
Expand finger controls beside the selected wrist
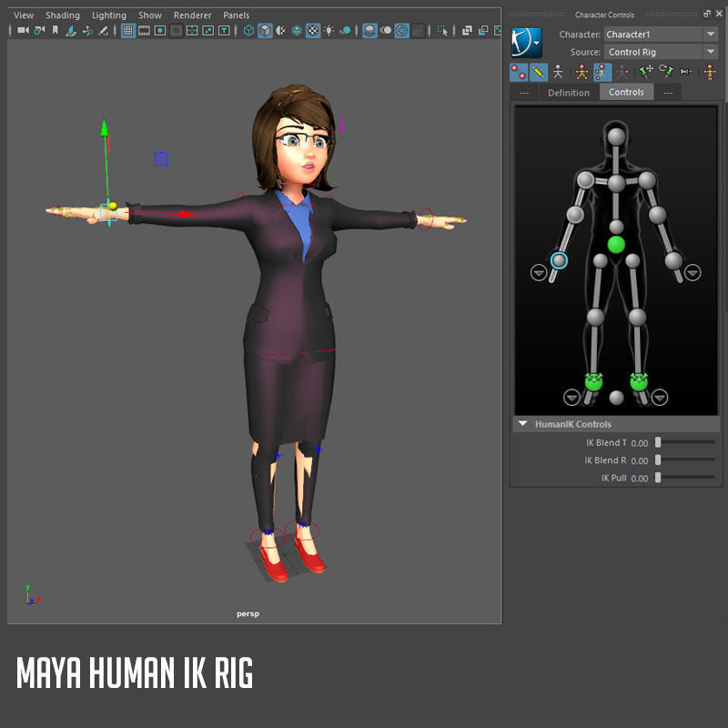pyautogui.click(x=539, y=272)
